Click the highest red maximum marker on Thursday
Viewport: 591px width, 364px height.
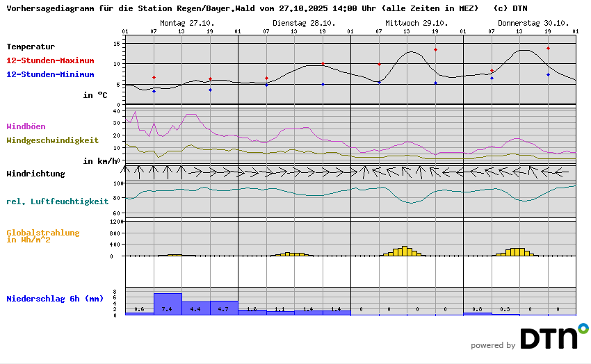548,49
